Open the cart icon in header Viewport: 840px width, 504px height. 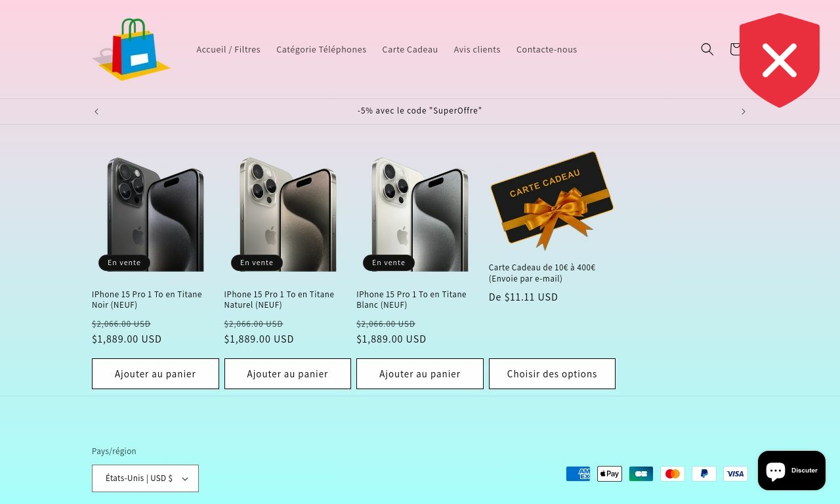[x=735, y=49]
